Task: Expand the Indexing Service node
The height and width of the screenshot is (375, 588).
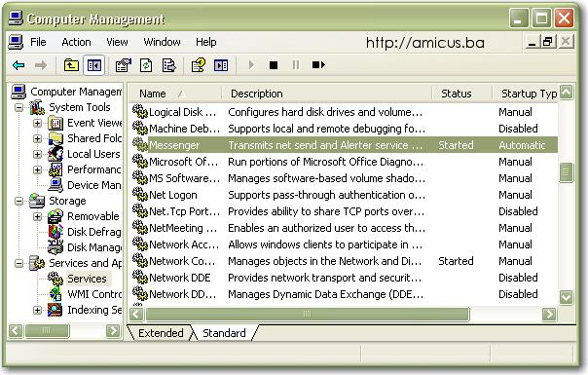Action: [x=37, y=310]
